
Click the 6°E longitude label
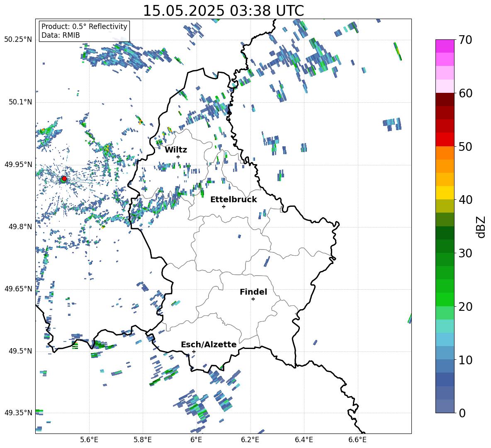coord(196,440)
